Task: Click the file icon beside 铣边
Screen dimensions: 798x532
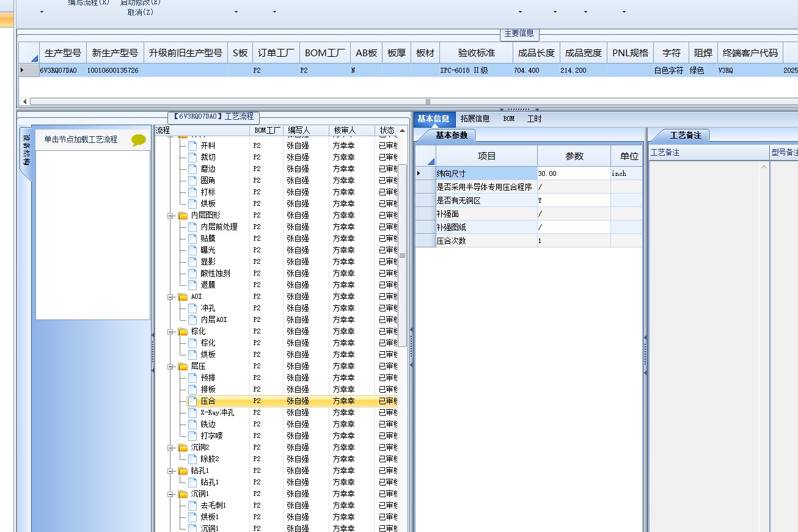Action: (192, 424)
